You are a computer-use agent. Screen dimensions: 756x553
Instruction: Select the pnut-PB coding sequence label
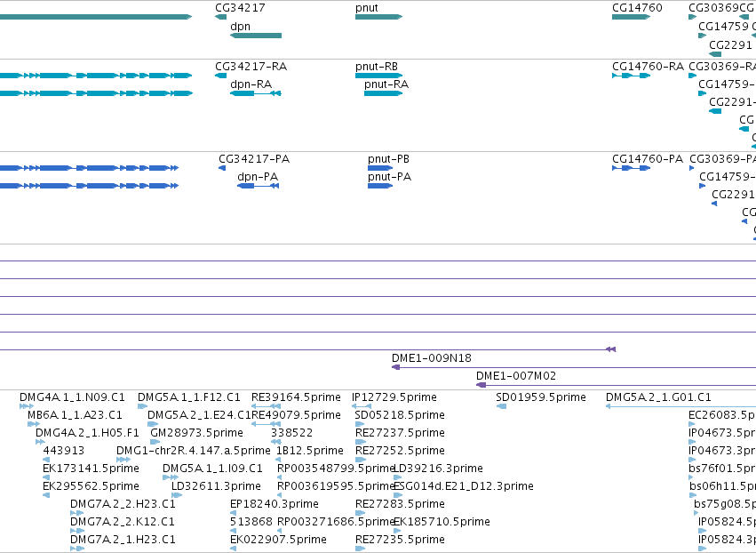tap(388, 159)
